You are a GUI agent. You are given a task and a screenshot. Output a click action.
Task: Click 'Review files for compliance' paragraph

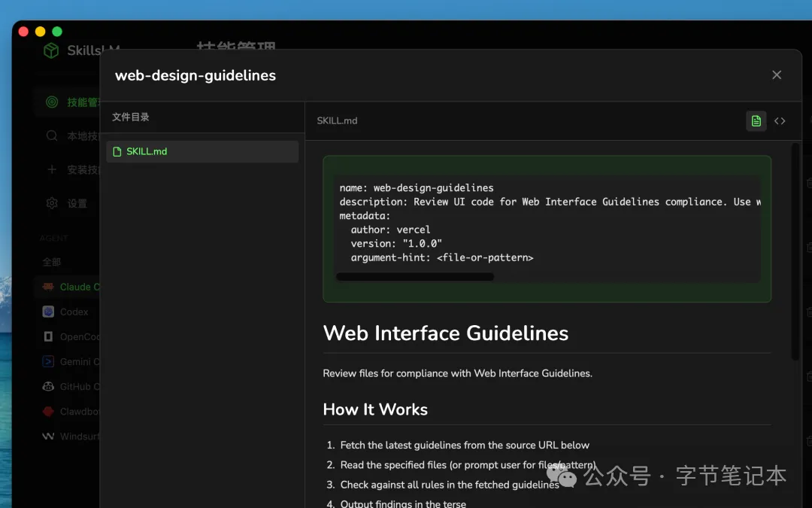tap(457, 373)
